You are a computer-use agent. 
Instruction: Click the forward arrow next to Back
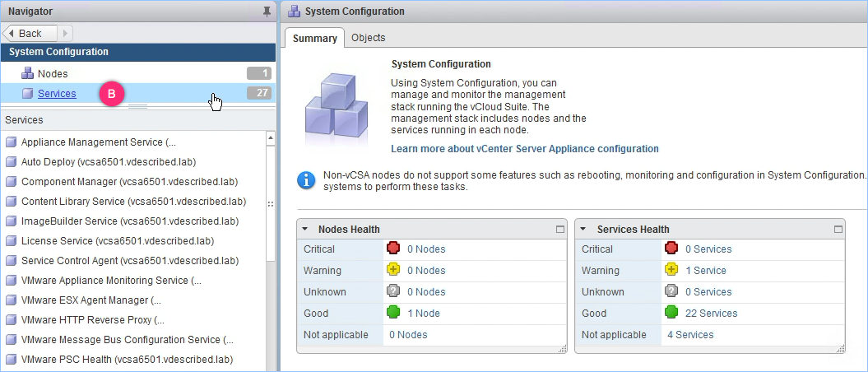click(65, 33)
